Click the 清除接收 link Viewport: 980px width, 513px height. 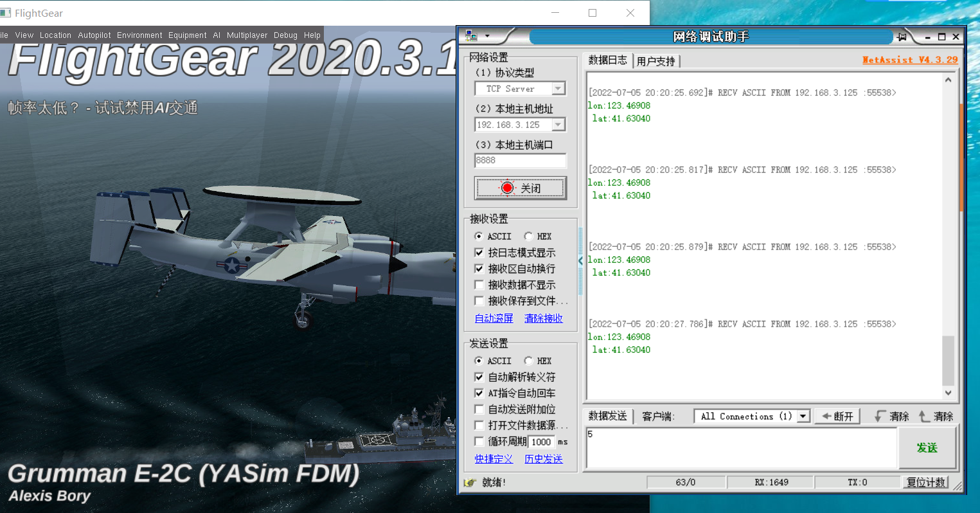[x=544, y=318]
